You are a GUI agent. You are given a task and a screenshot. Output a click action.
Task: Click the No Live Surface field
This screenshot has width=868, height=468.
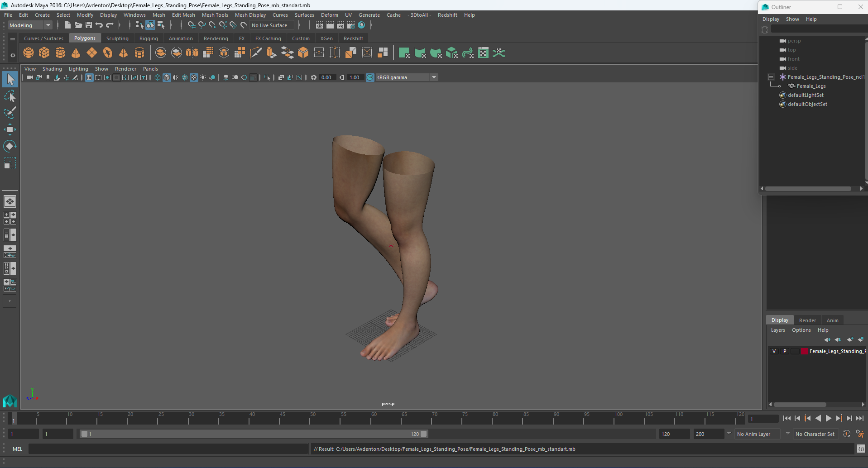(271, 25)
